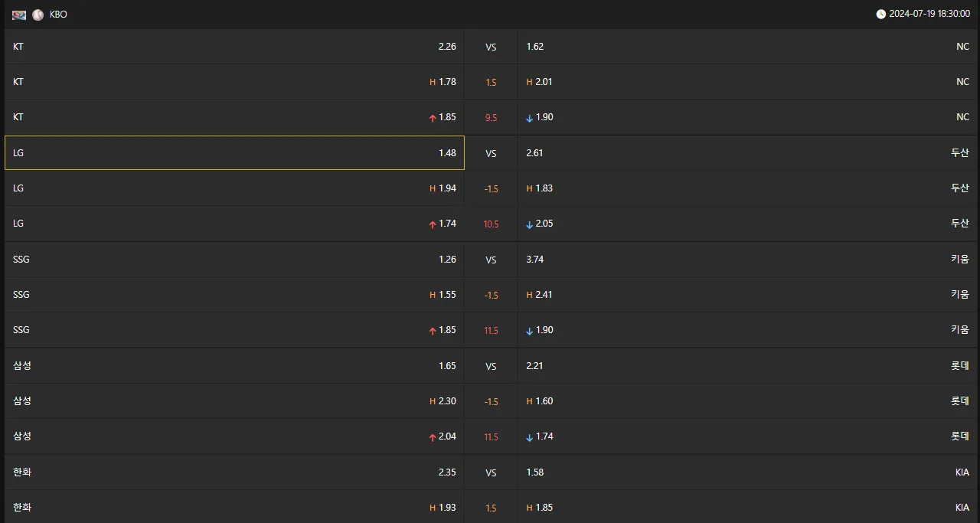Choose 롯데 under 11.5 at 1.74
This screenshot has height=523, width=980.
[747, 436]
